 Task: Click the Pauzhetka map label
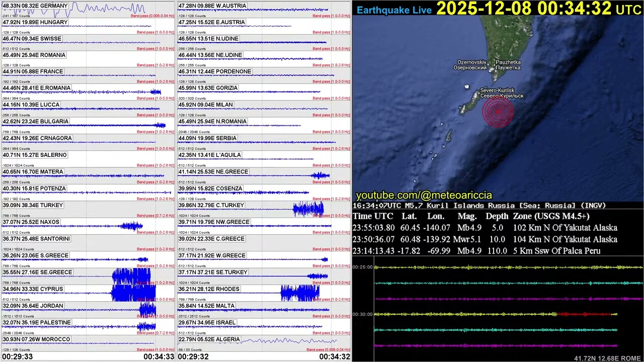click(x=508, y=65)
